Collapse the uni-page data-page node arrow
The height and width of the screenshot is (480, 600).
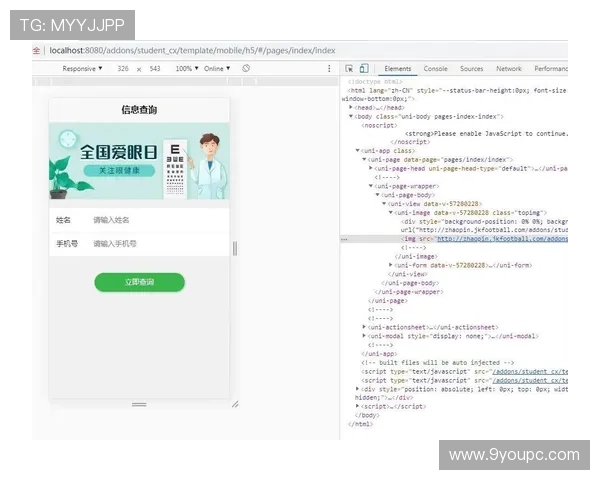click(364, 160)
